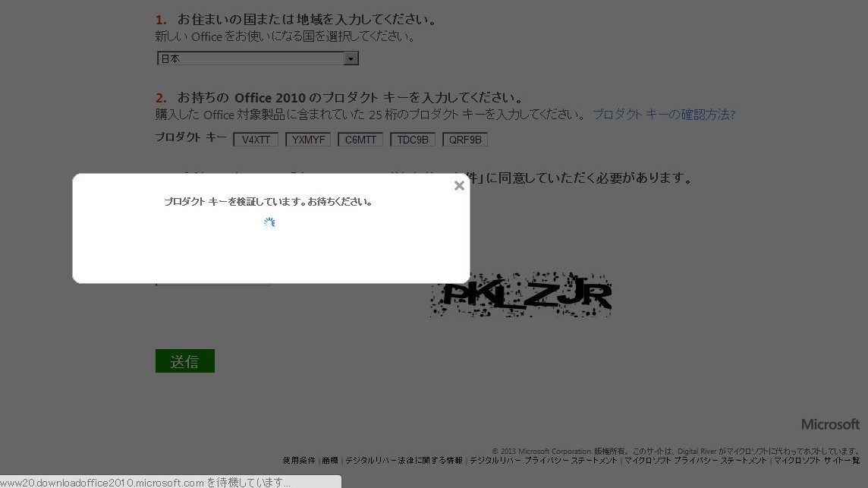Focus the TDC9B product key box
Viewport: 868px width, 488px height.
pyautogui.click(x=413, y=140)
